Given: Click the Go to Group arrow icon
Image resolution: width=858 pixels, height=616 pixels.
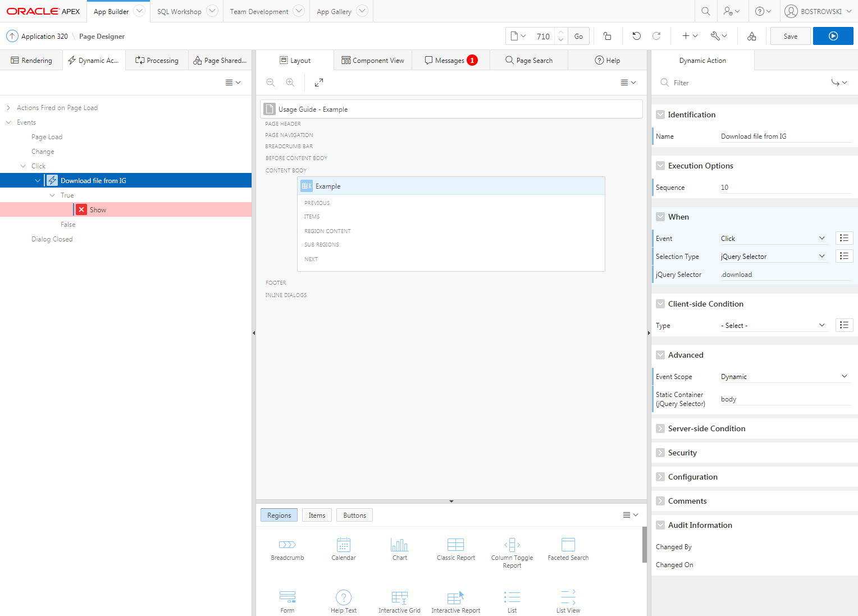Looking at the screenshot, I should 839,83.
